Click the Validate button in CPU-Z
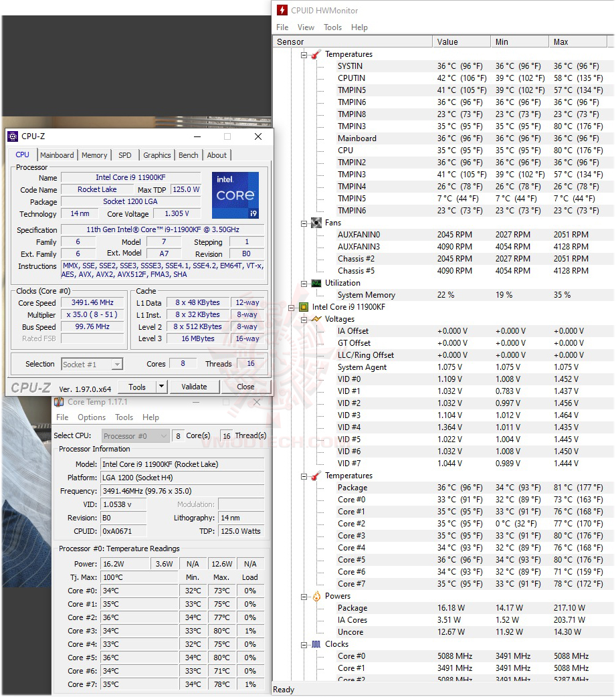 [x=194, y=387]
